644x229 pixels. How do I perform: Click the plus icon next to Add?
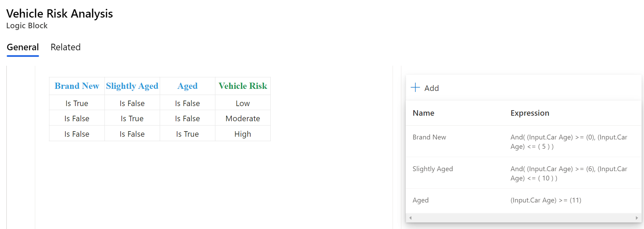coord(415,87)
